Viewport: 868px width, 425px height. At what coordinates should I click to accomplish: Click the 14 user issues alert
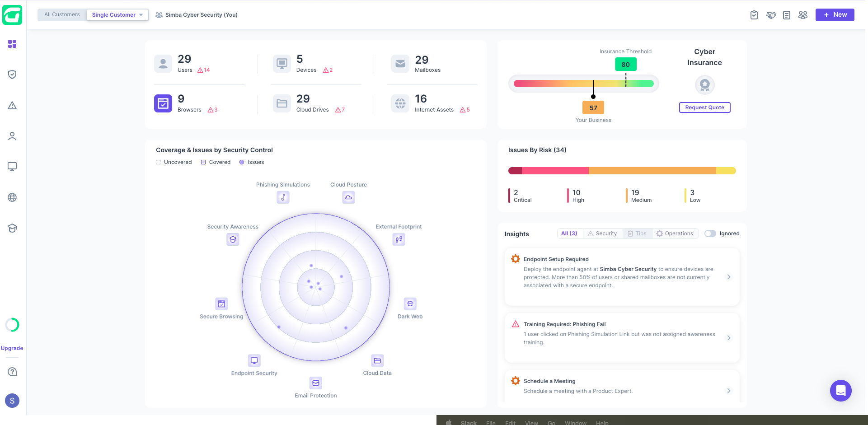[204, 70]
